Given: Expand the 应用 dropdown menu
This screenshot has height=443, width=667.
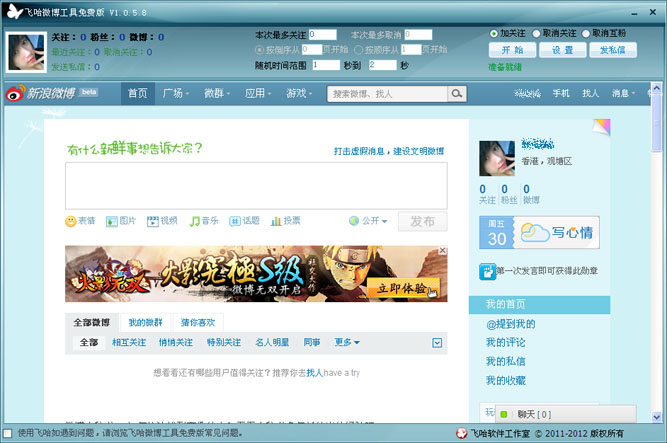Looking at the screenshot, I should click(258, 93).
